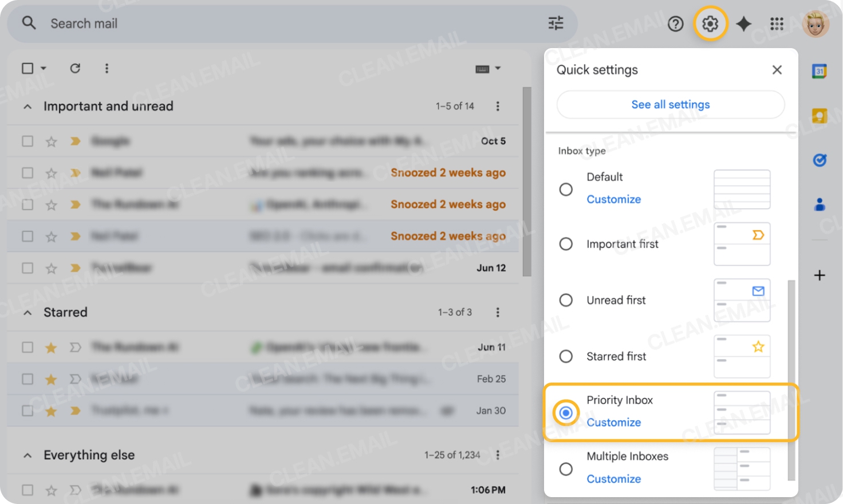Select the Priority Inbox radio button
Screen dimensions: 843x504
coord(566,412)
